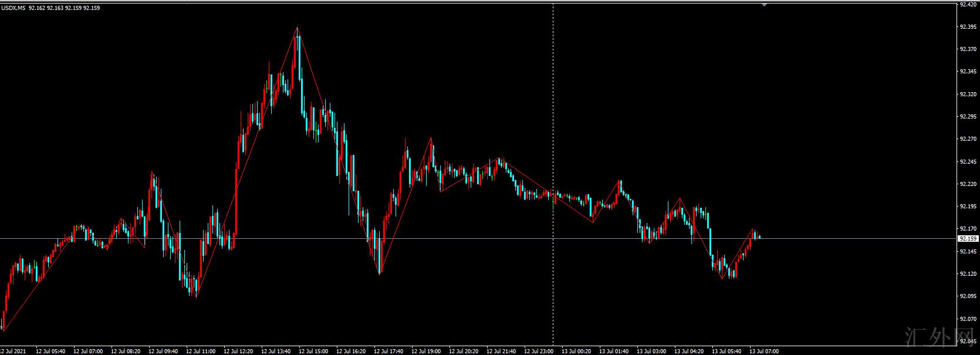Click the chart shift triangle marker at top
The image size is (980, 355).
pyautogui.click(x=764, y=4)
